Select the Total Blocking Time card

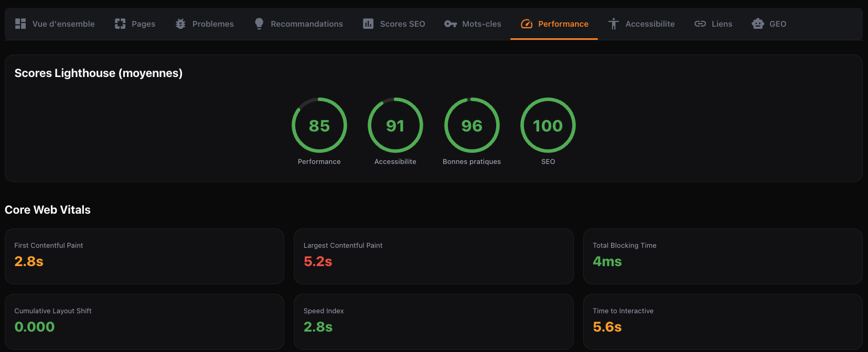pos(722,256)
